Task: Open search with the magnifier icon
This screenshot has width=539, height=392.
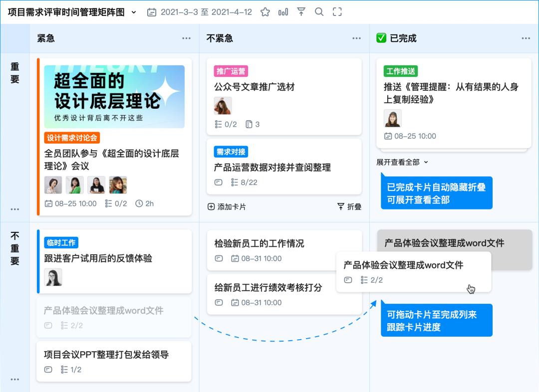Action: coord(319,11)
